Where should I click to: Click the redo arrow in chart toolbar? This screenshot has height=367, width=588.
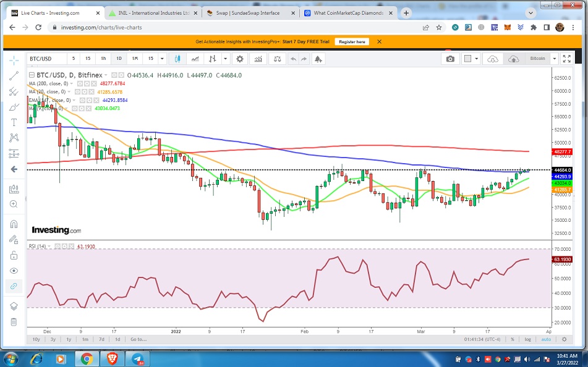pyautogui.click(x=304, y=59)
